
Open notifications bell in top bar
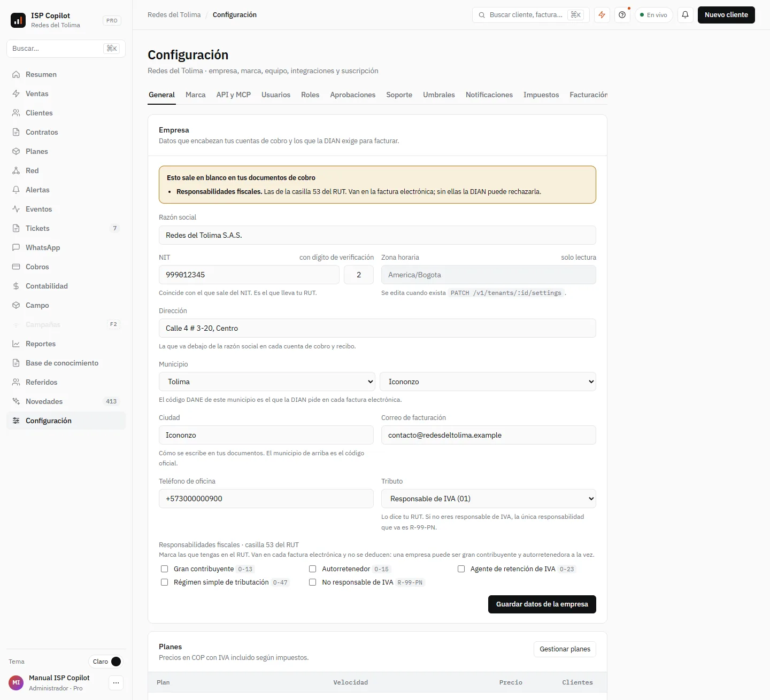(685, 15)
